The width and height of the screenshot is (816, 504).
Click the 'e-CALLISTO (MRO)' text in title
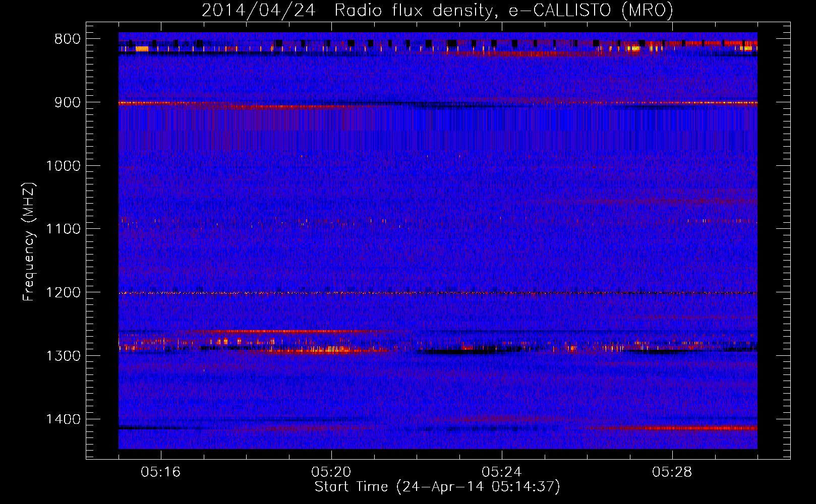[x=591, y=11]
